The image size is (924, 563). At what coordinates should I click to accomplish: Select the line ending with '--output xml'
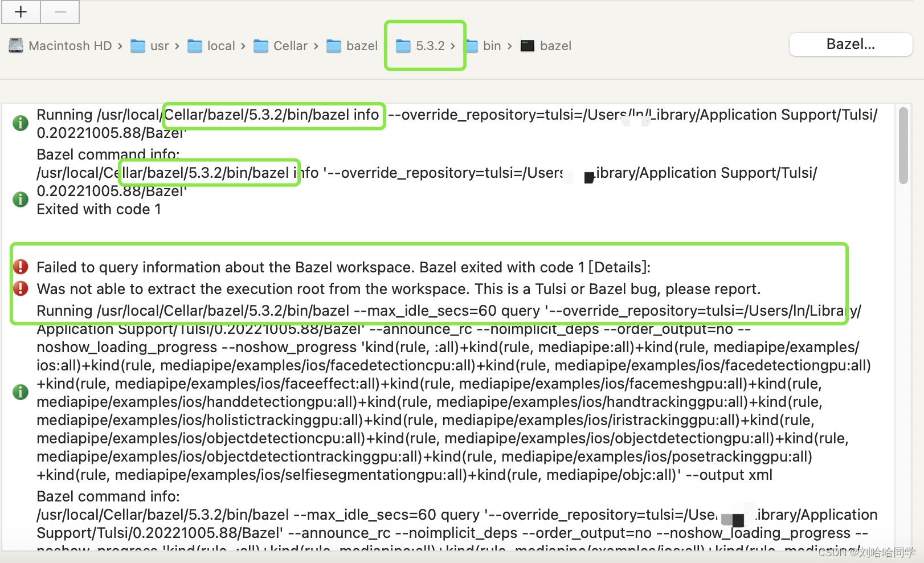[404, 475]
